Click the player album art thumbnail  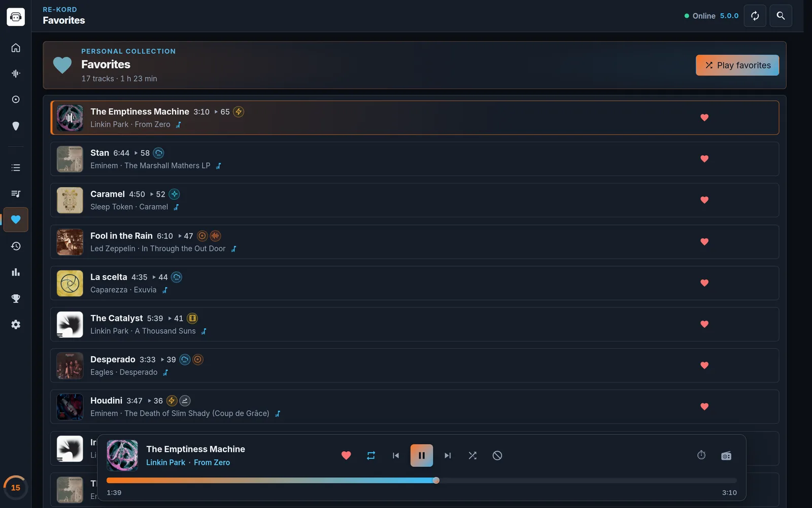pos(122,456)
